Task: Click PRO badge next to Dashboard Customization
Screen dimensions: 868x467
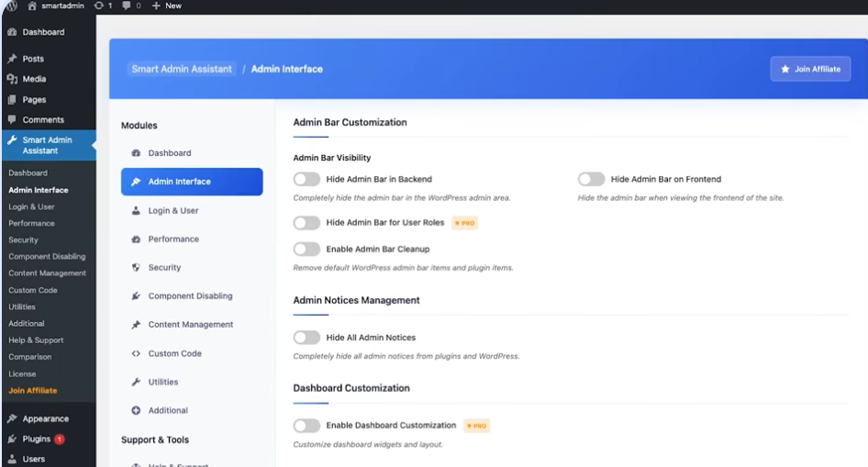Action: click(x=476, y=426)
